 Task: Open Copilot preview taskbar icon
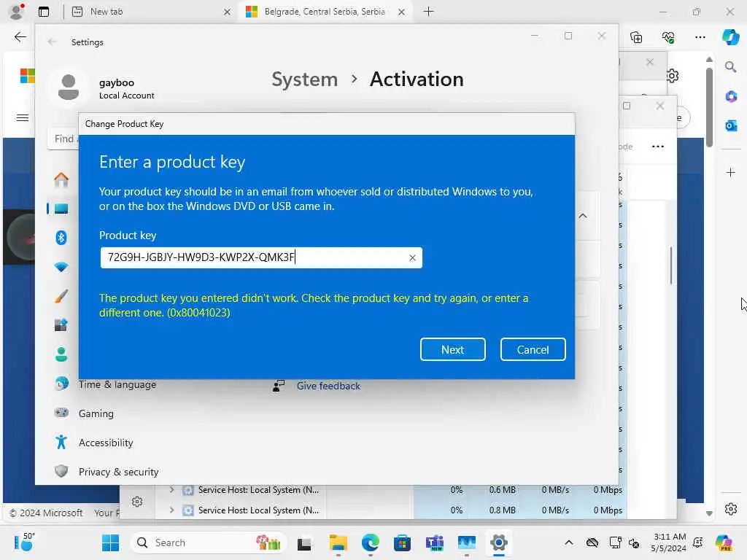pyautogui.click(x=724, y=542)
